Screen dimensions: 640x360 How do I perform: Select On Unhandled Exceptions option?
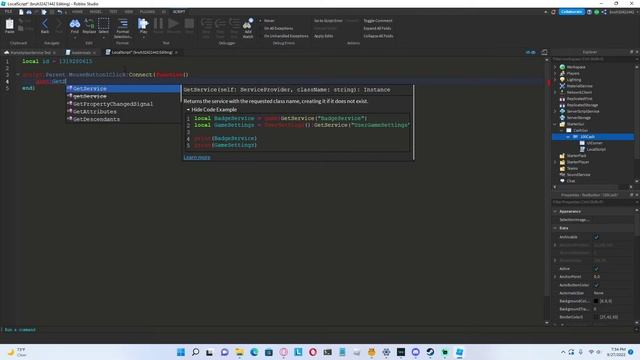(x=286, y=36)
